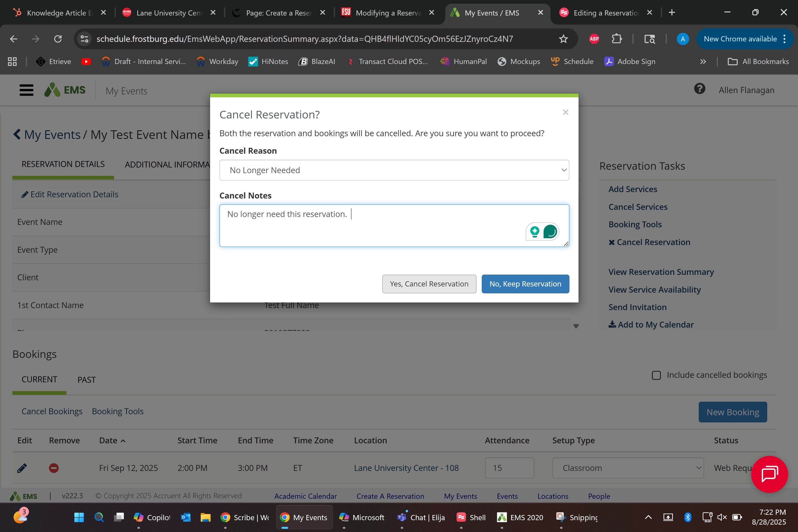Open the AdBlock Plus extension icon
The width and height of the screenshot is (798, 532).
(594, 39)
